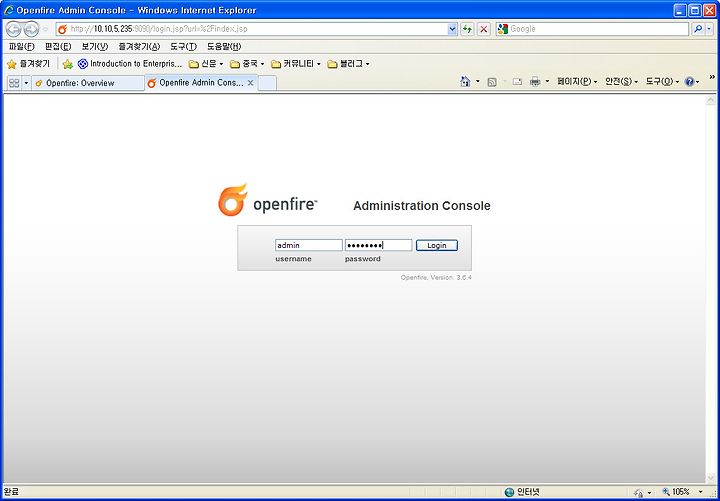Minimize the Internet Explorer window
Viewport: 720px width, 501px height.
(681, 10)
